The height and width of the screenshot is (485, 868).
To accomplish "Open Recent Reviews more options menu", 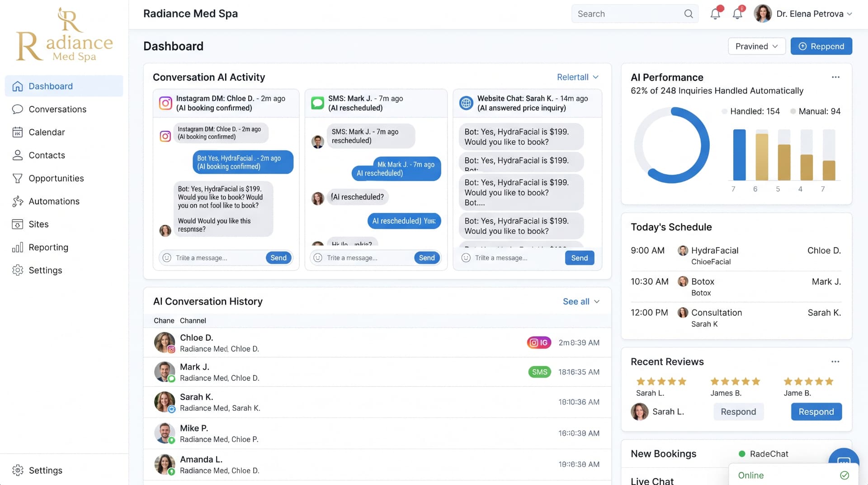I will (835, 361).
